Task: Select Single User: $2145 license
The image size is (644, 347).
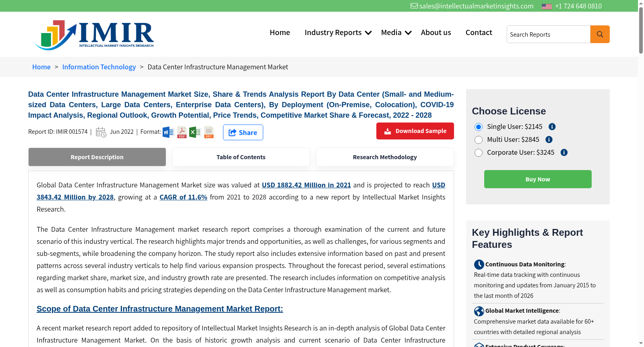Action: (x=479, y=127)
